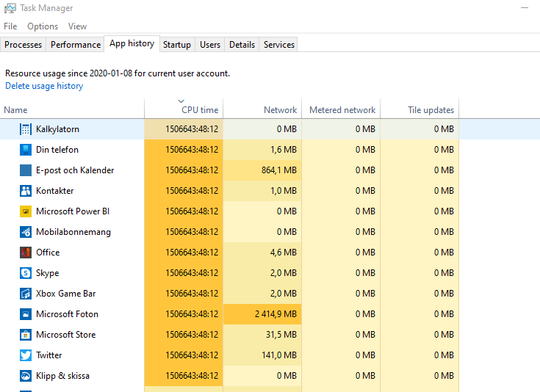Switch to the Performance tab
This screenshot has width=540, height=392.
(76, 45)
